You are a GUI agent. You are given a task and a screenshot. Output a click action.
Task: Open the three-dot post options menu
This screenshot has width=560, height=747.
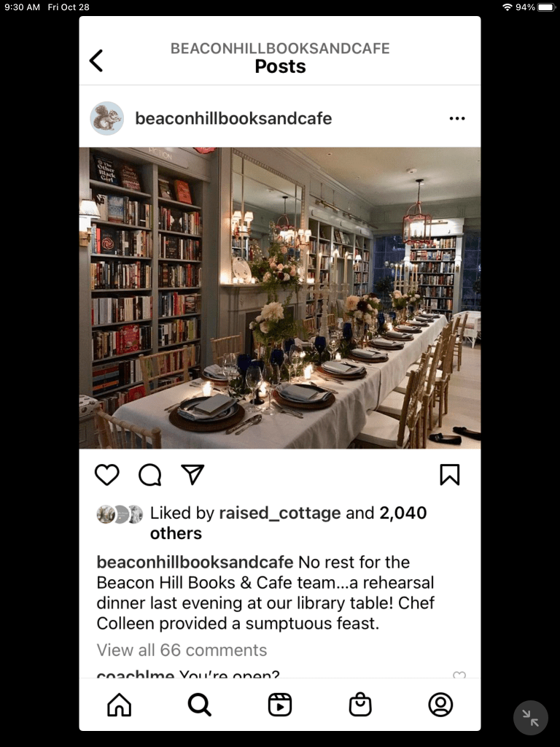457,118
